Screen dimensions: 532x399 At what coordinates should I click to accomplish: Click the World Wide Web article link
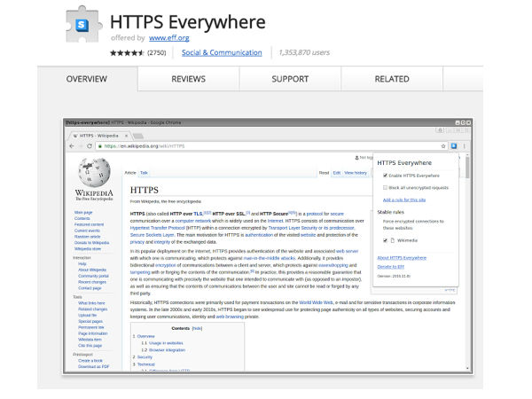coord(316,302)
